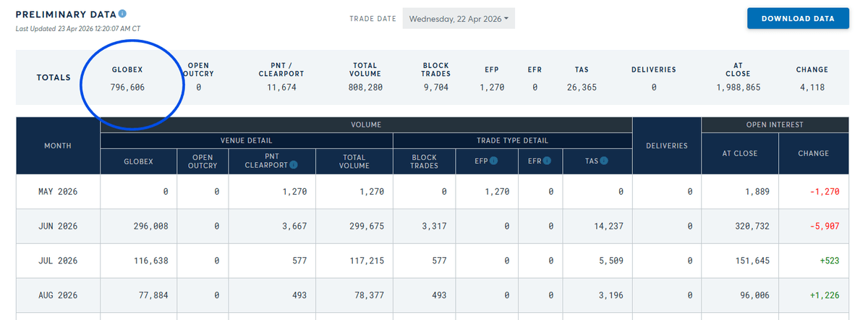
Task: Click the Open Outcry column header
Action: pos(202,161)
